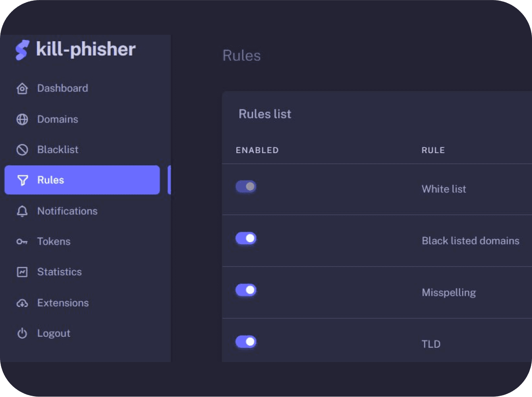
Task: Click the kill-phisher logo icon
Action: click(x=22, y=50)
